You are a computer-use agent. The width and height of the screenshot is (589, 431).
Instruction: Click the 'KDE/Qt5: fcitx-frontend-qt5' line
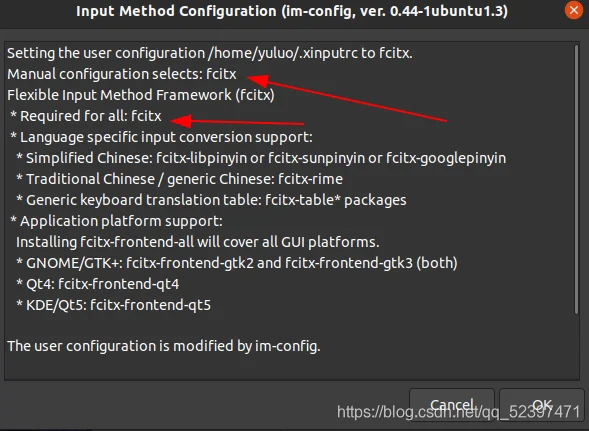coord(113,305)
